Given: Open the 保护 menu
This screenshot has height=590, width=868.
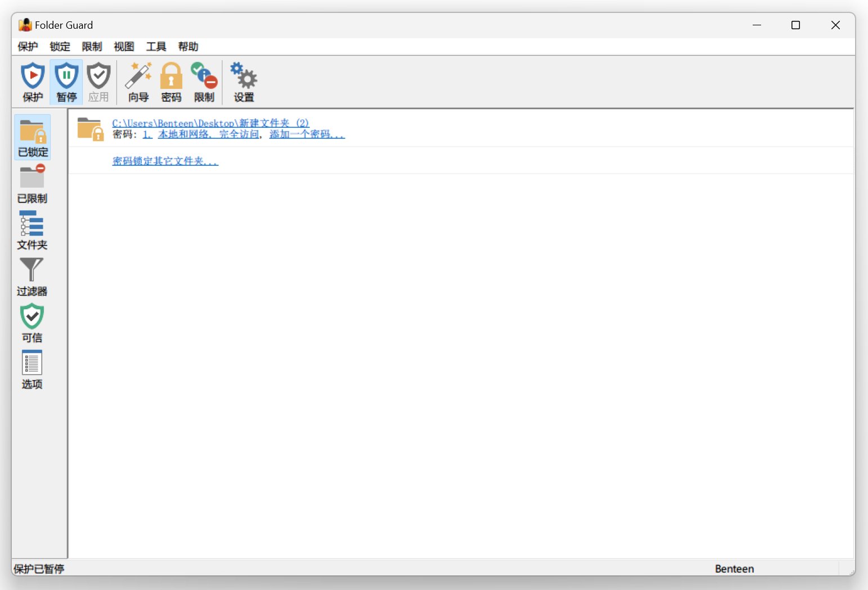Looking at the screenshot, I should point(28,47).
